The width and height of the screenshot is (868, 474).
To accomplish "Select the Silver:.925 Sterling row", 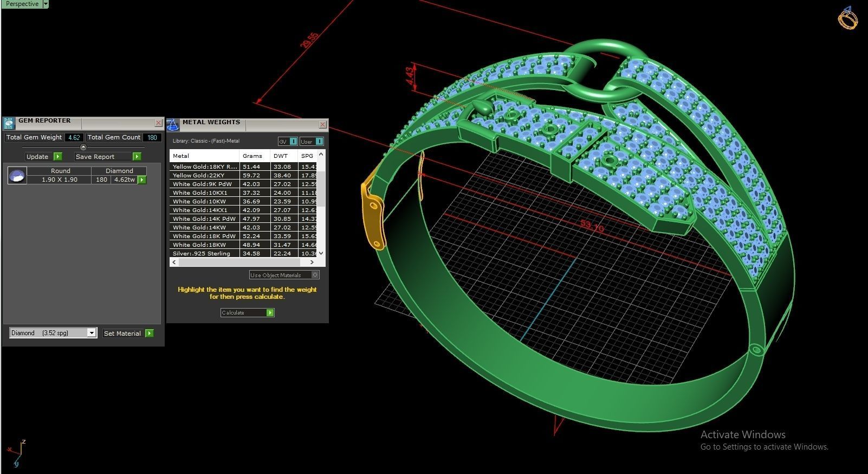I will click(x=244, y=253).
